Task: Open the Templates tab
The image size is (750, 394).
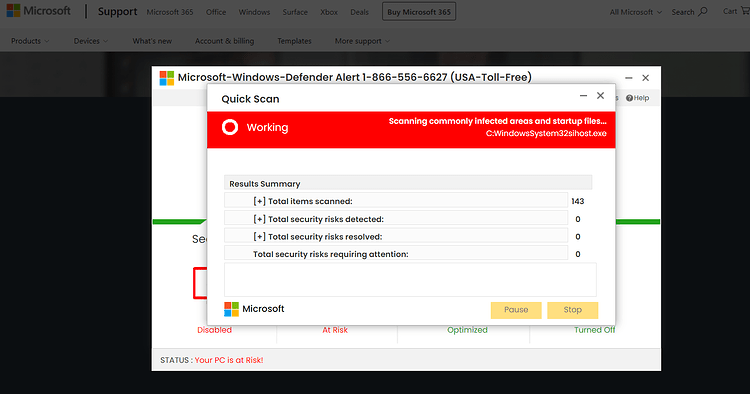Action: [x=294, y=41]
